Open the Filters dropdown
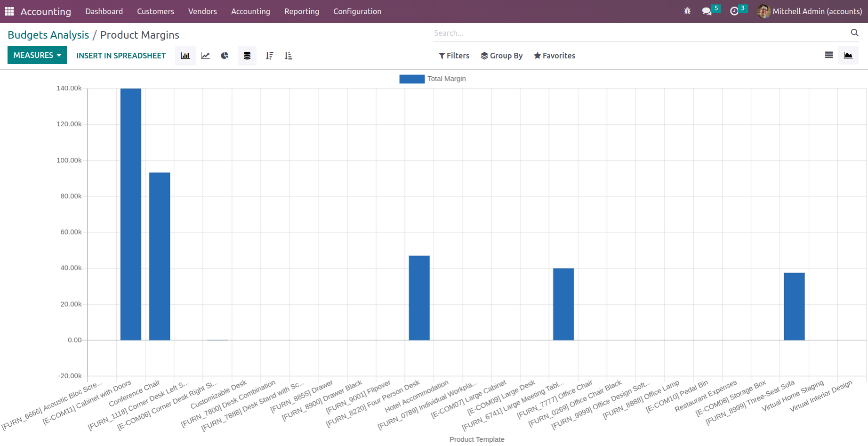868x446 pixels. [x=454, y=56]
